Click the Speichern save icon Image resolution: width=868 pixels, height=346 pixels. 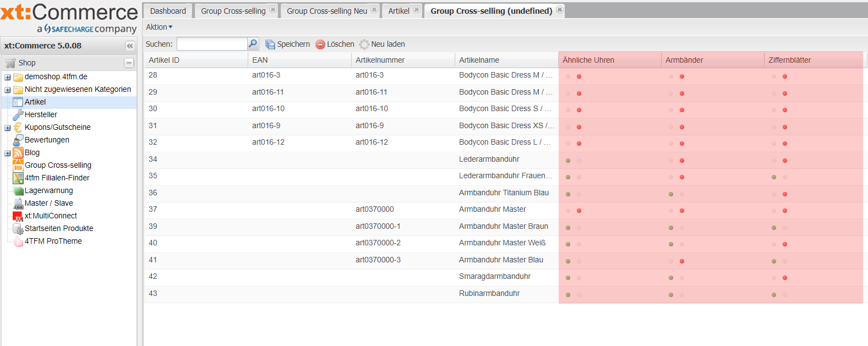(270, 45)
